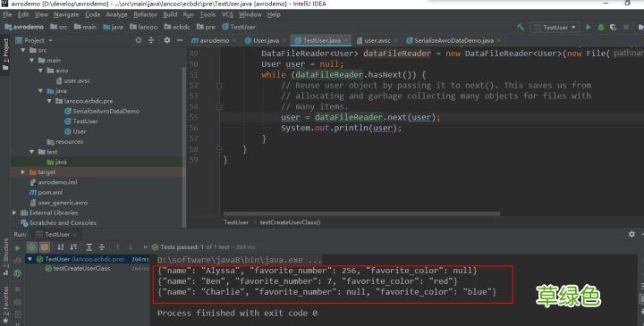Screen dimensions: 644x326
Task: Click testCreateUserClass() editor breadcrumb
Action: click(290, 222)
